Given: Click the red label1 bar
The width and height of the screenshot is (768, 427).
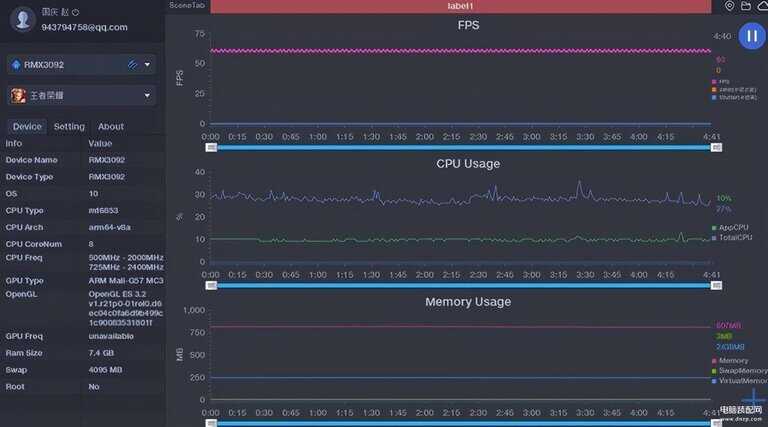Looking at the screenshot, I should (x=460, y=6).
